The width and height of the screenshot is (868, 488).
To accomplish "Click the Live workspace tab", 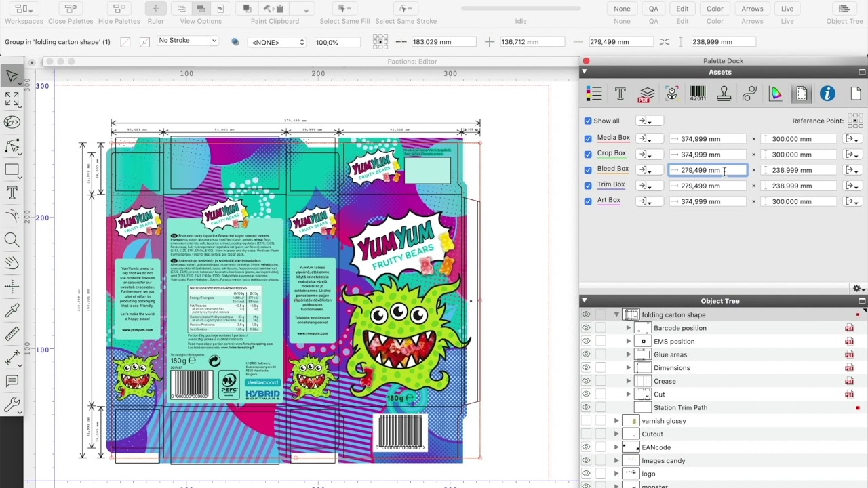I will point(787,9).
